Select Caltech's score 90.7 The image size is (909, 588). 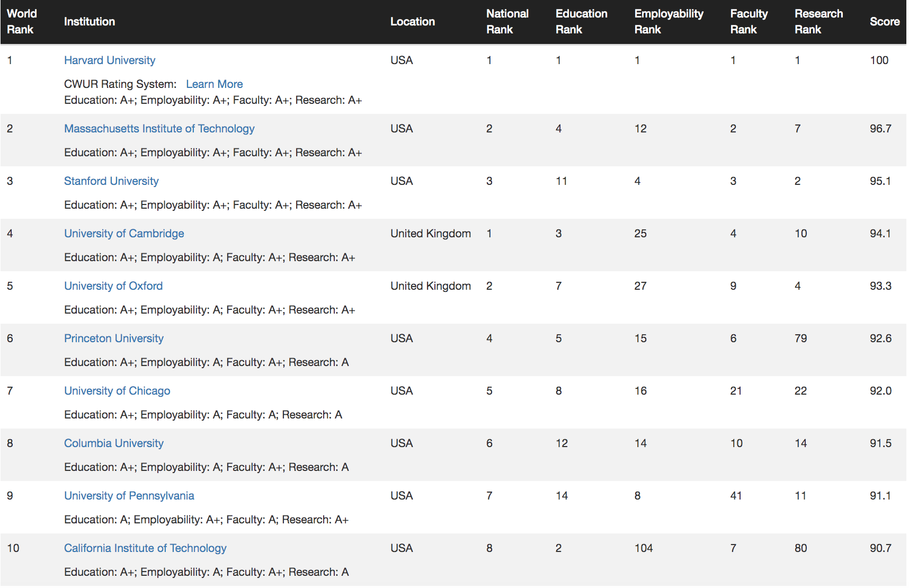(x=880, y=548)
